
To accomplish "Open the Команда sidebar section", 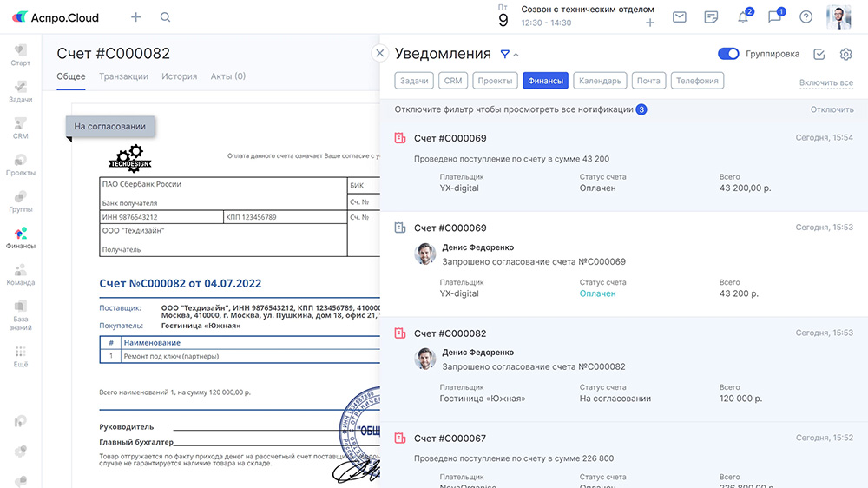I will click(x=21, y=274).
